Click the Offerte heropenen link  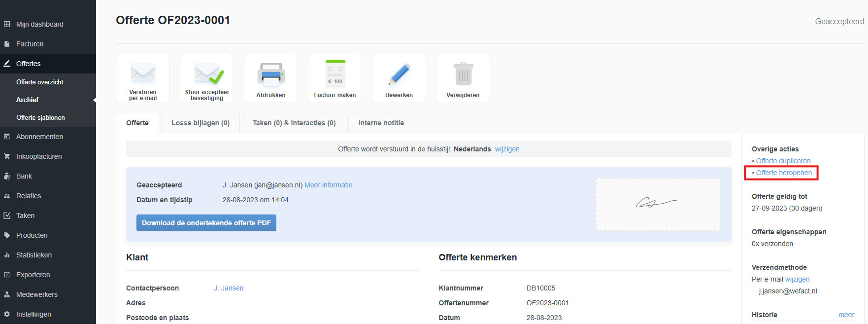pyautogui.click(x=784, y=173)
